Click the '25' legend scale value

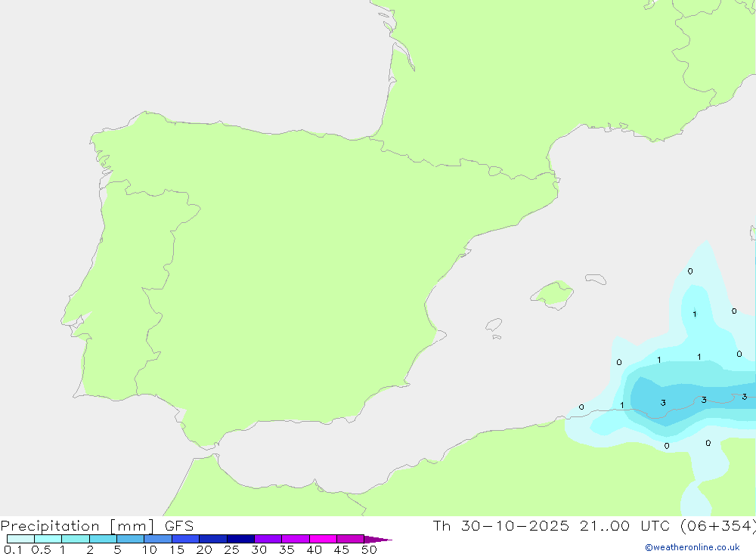[x=232, y=549]
